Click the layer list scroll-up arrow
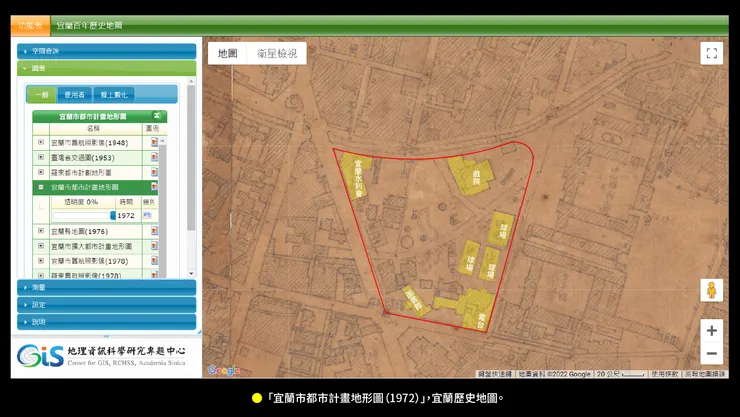Screen dimensions: 740x417 162,141
